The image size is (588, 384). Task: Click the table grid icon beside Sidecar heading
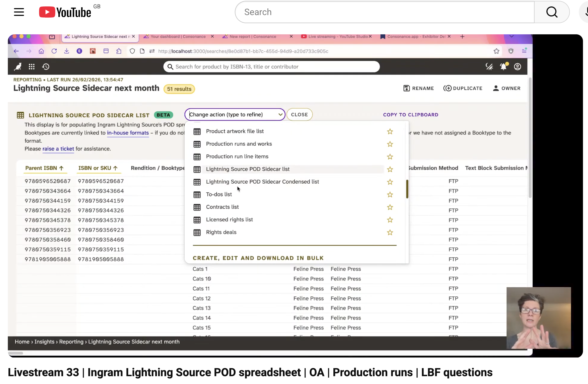tap(20, 115)
